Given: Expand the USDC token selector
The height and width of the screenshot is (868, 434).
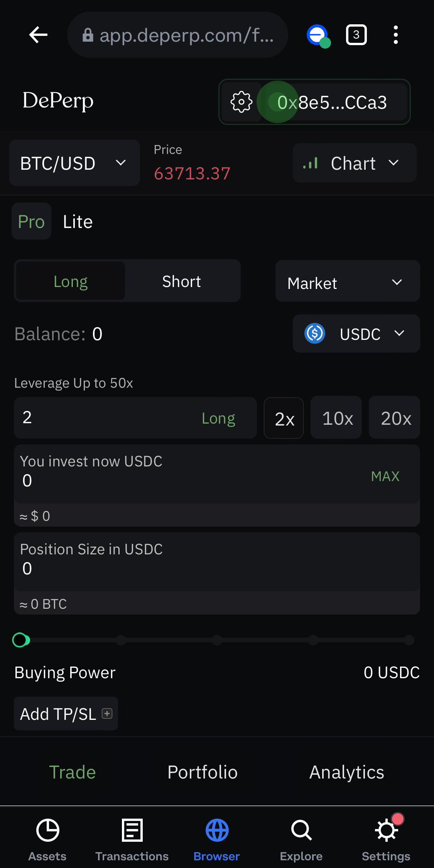Looking at the screenshot, I should pos(356,334).
